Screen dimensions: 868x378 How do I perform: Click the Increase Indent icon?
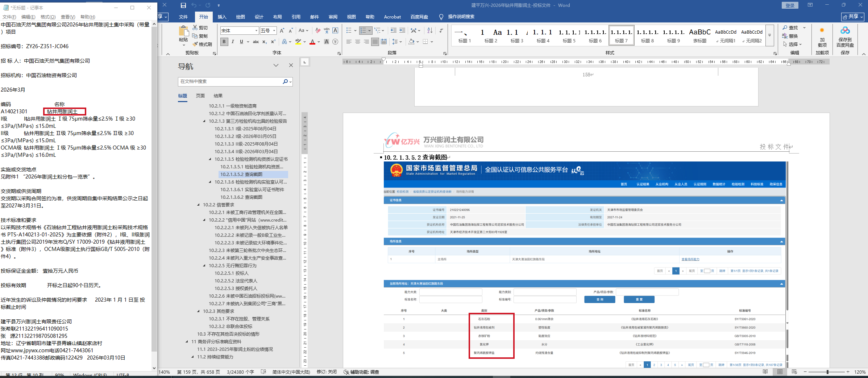pos(402,30)
